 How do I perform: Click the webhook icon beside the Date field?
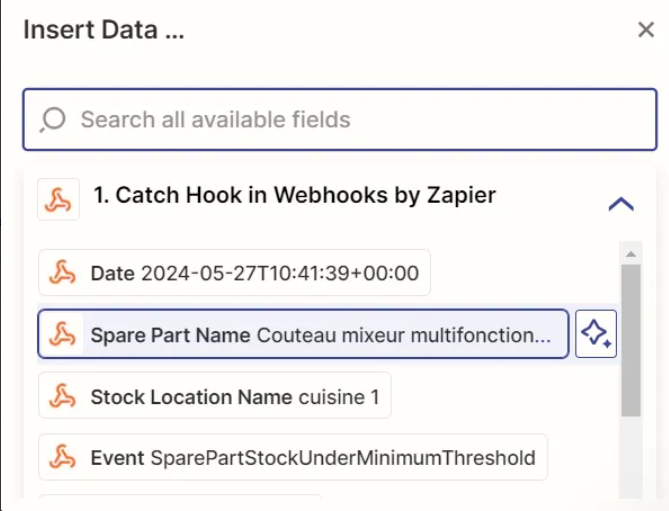click(62, 273)
